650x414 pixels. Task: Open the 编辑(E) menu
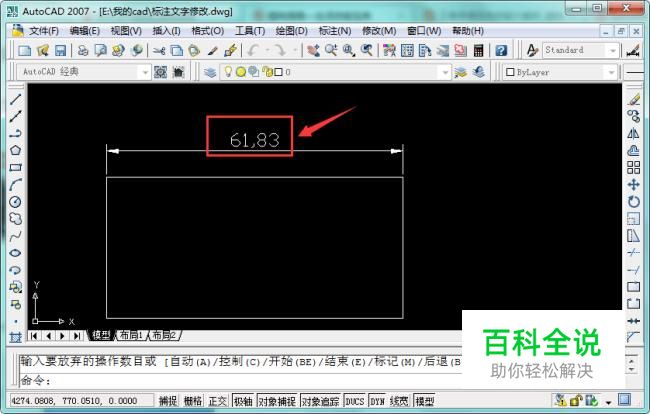[x=85, y=31]
